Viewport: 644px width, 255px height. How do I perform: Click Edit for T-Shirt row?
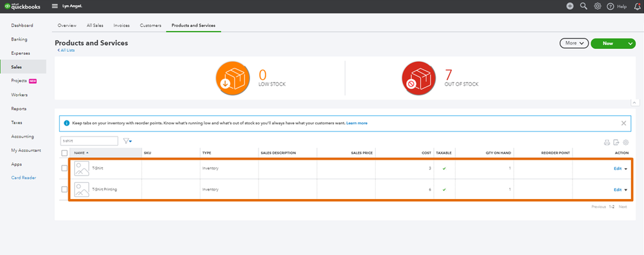(x=618, y=169)
